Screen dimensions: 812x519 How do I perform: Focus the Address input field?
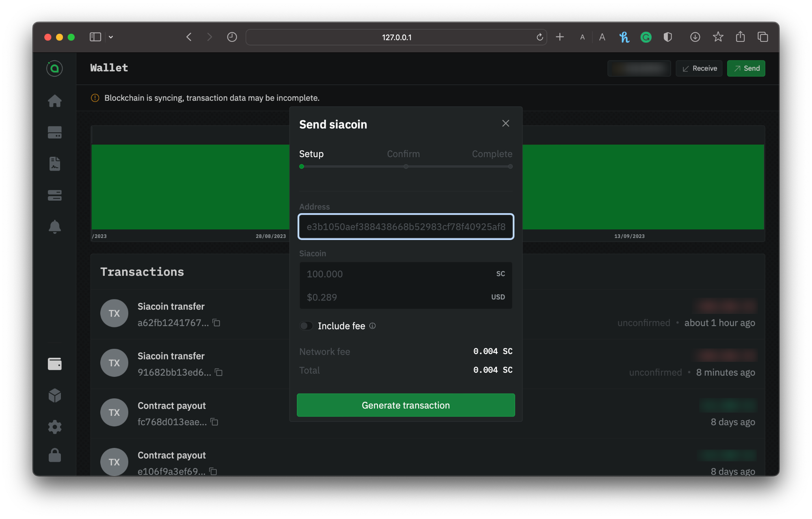(406, 227)
